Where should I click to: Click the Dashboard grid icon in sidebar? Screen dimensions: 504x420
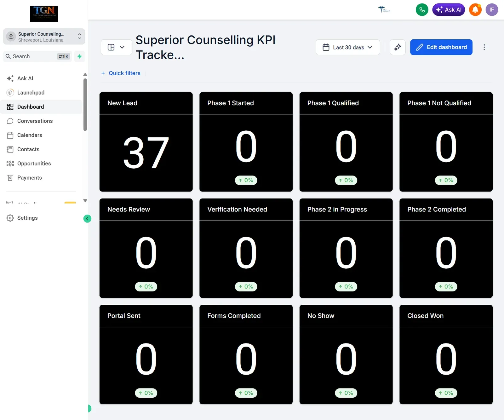[10, 107]
